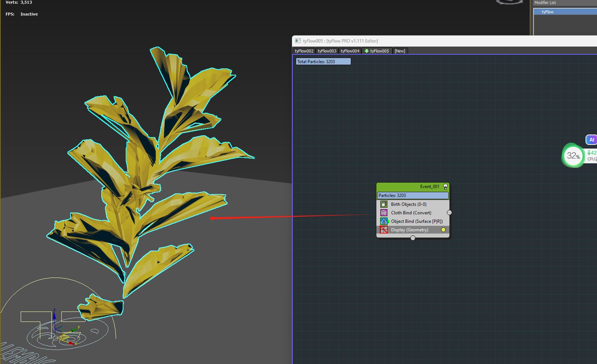597x364 pixels.
Task: Click the Cloth Bind operator icon
Action: [384, 213]
